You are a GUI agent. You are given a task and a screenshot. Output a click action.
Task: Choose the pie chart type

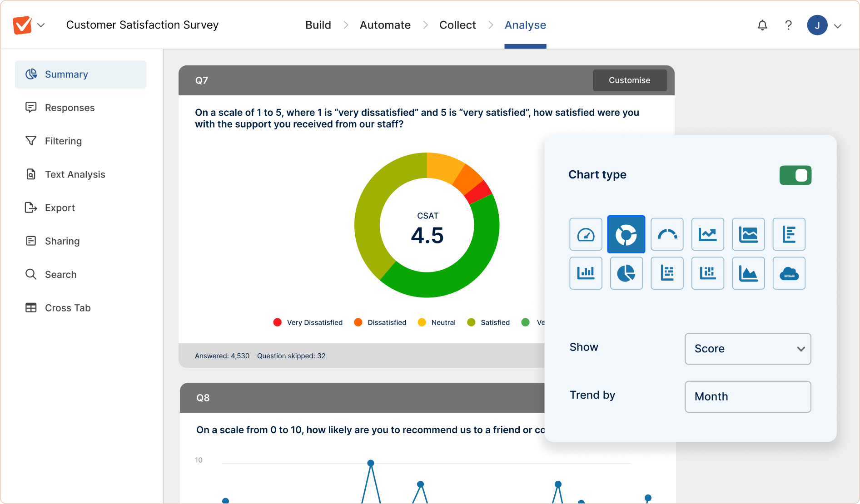626,273
